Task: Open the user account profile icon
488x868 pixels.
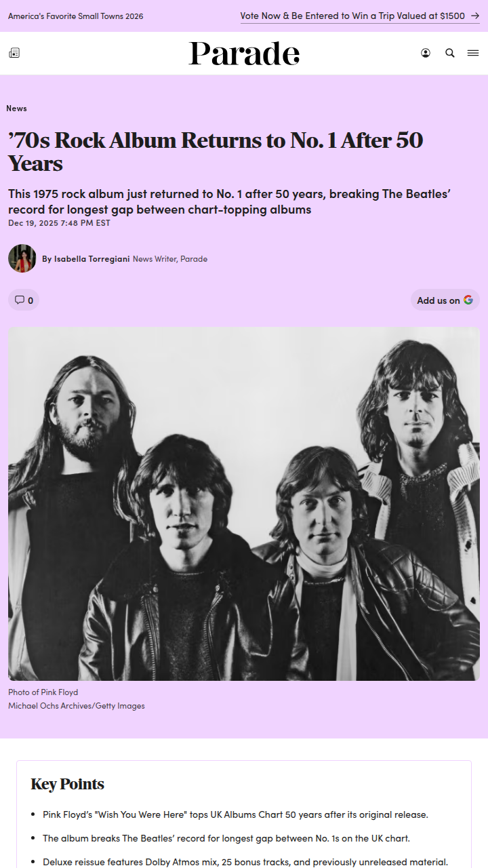Action: click(426, 53)
